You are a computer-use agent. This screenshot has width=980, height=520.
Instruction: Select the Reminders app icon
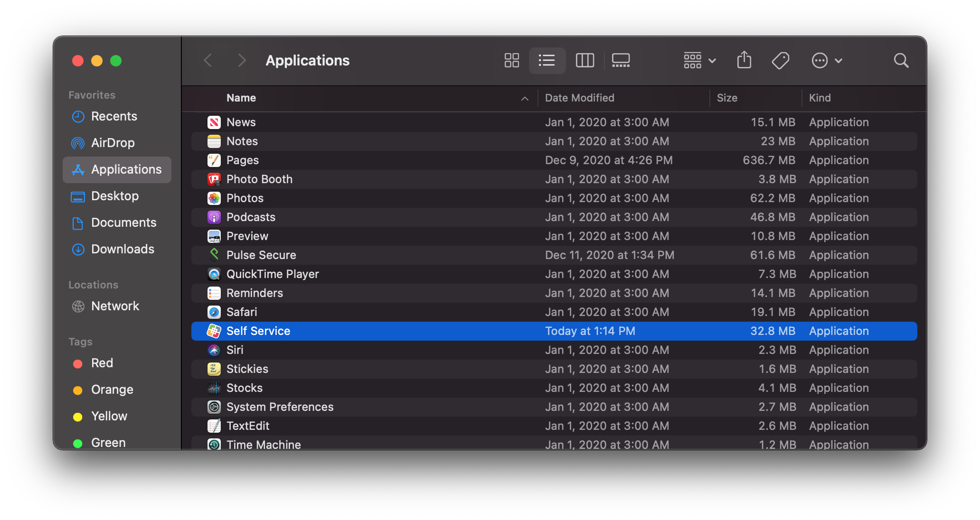214,293
